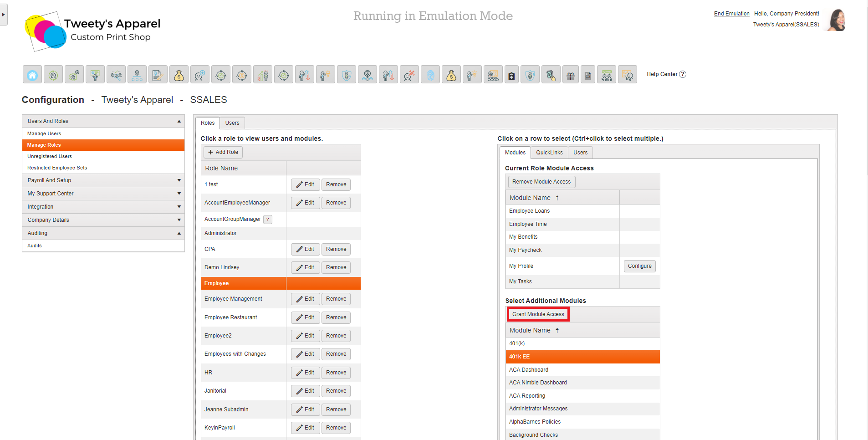The height and width of the screenshot is (440, 868).
Task: Select the 401k EE module row
Action: pyautogui.click(x=582, y=357)
